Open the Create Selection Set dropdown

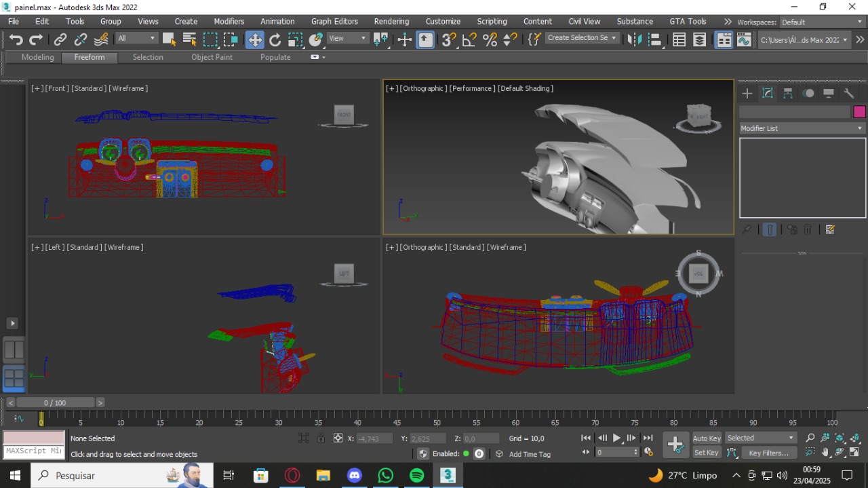click(x=582, y=38)
